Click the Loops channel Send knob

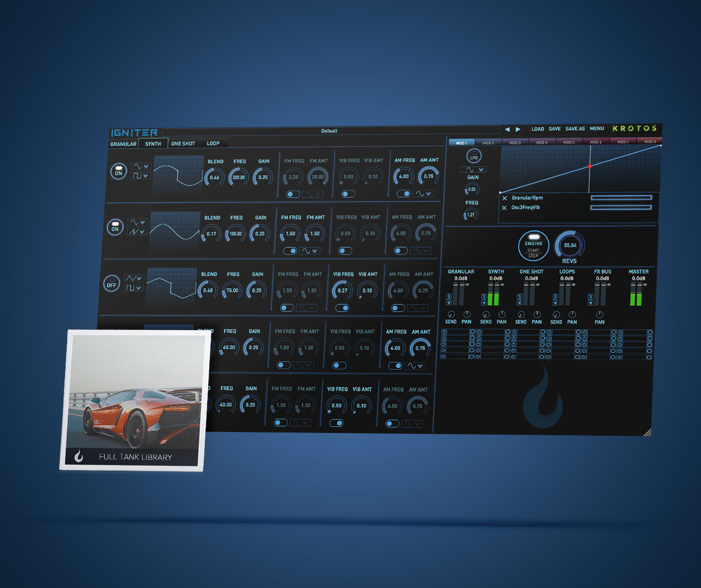(x=556, y=314)
